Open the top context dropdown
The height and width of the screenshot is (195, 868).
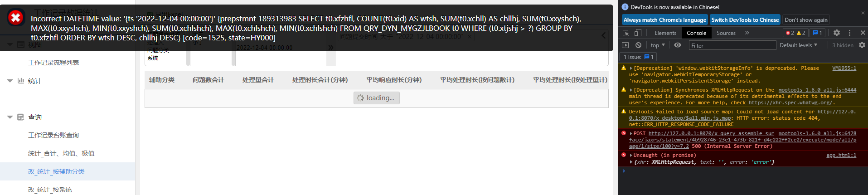click(x=658, y=45)
